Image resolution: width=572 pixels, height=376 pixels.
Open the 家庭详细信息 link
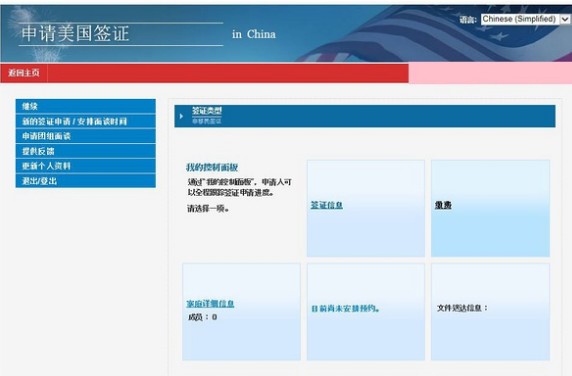click(210, 303)
